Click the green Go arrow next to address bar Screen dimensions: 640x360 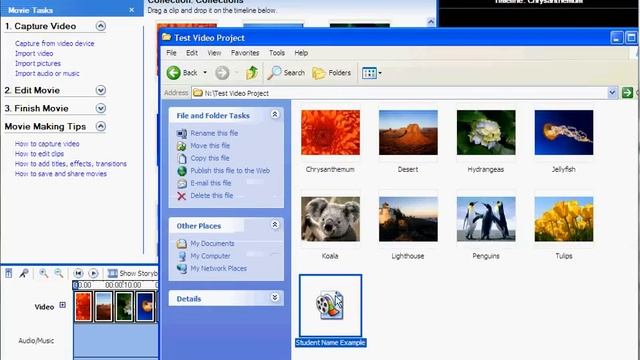click(627, 93)
